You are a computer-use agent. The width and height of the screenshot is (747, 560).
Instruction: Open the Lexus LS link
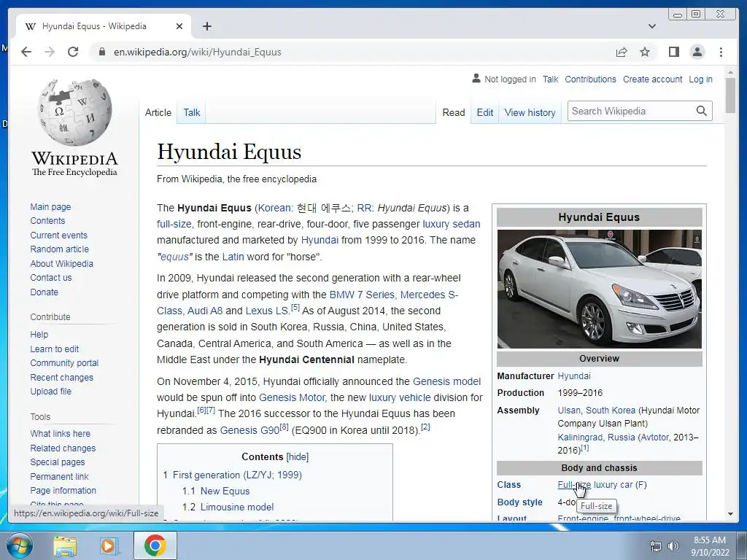coord(266,311)
